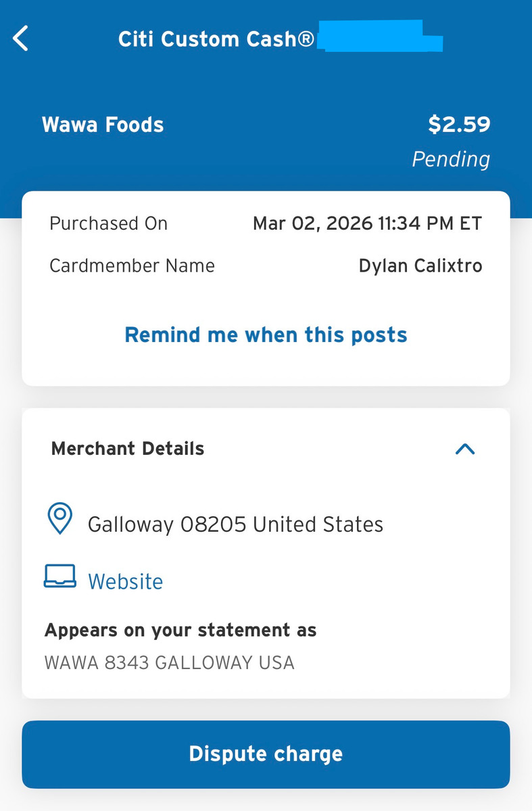Image resolution: width=532 pixels, height=811 pixels.
Task: Click the location pin icon
Action: pos(60,519)
